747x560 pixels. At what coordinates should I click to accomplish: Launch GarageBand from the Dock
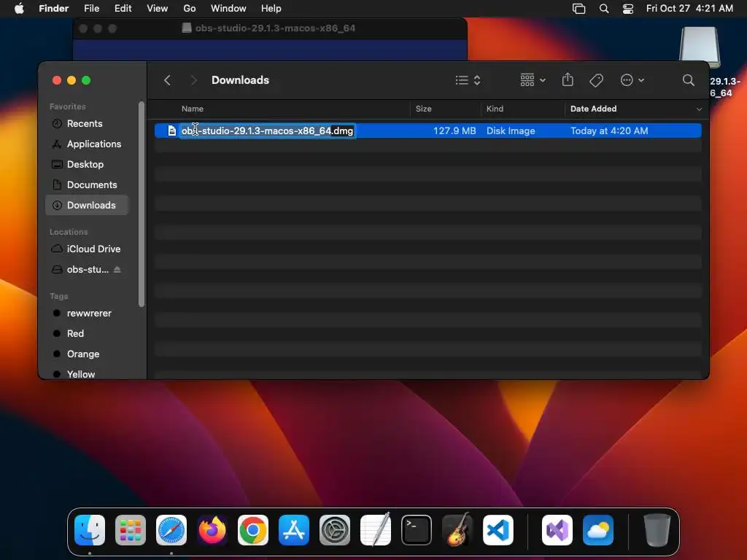[x=457, y=530]
